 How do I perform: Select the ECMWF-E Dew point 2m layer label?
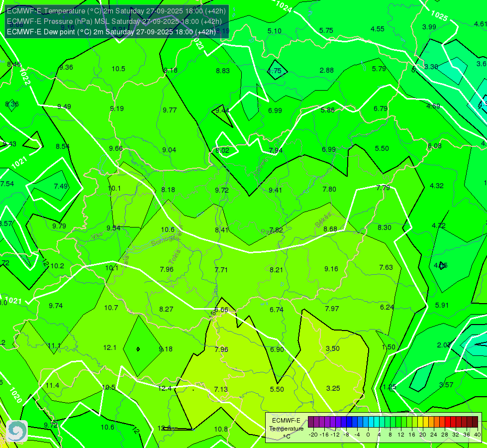(x=111, y=32)
